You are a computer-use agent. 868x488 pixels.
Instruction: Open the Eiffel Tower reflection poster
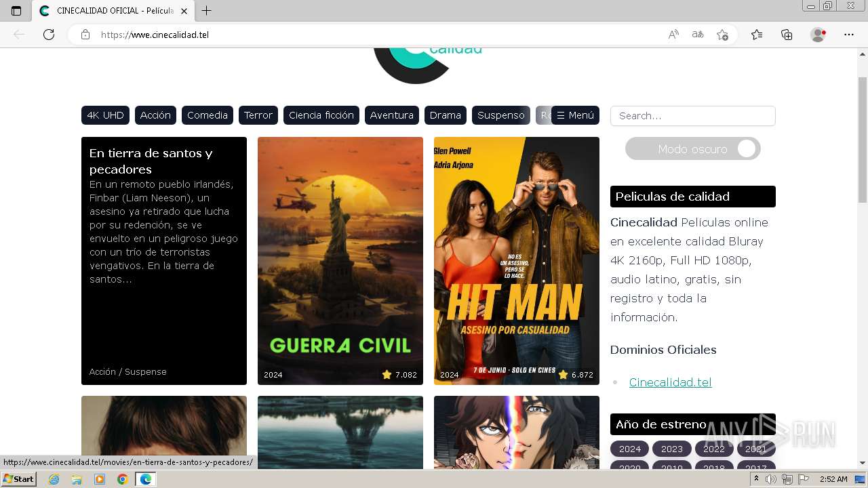point(340,432)
